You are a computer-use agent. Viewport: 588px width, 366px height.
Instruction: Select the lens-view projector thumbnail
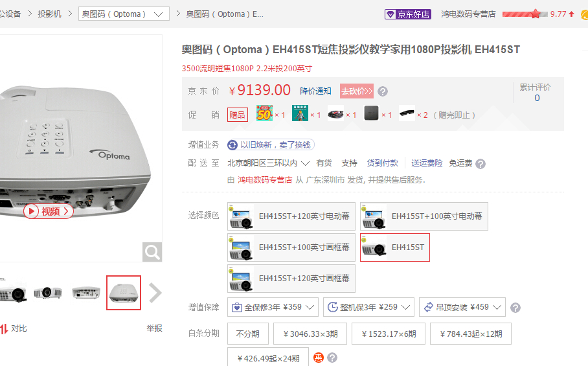[48, 293]
